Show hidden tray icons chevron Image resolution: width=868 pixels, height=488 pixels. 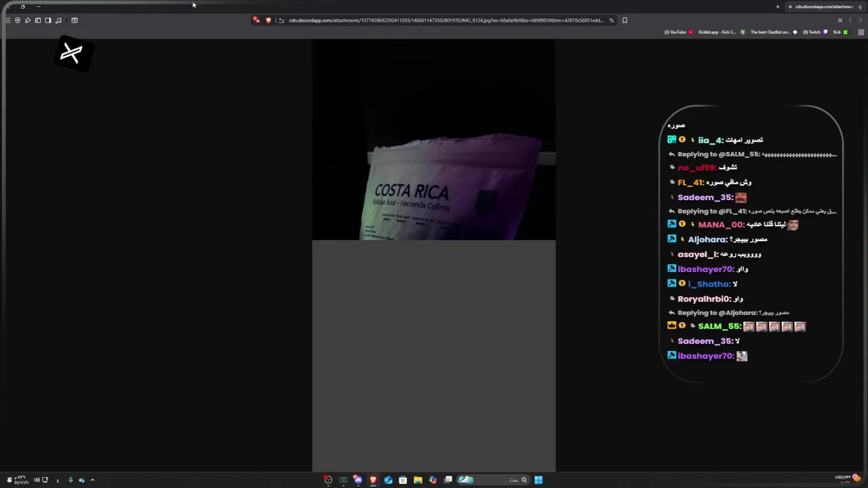coord(92,480)
